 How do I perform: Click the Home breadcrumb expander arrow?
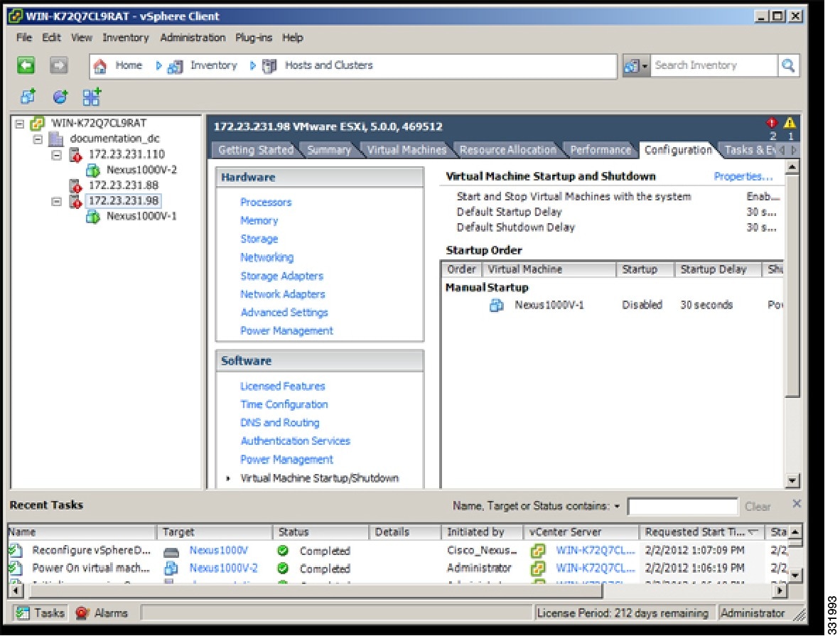click(x=158, y=66)
